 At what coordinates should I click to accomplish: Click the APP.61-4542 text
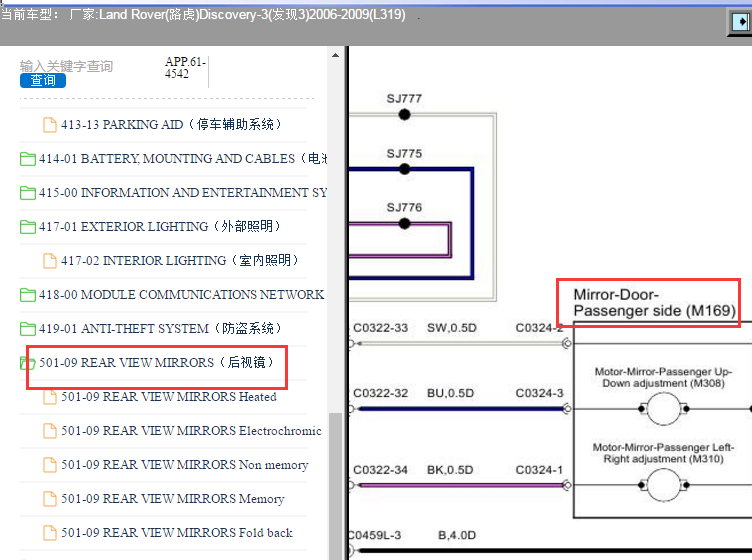[185, 68]
